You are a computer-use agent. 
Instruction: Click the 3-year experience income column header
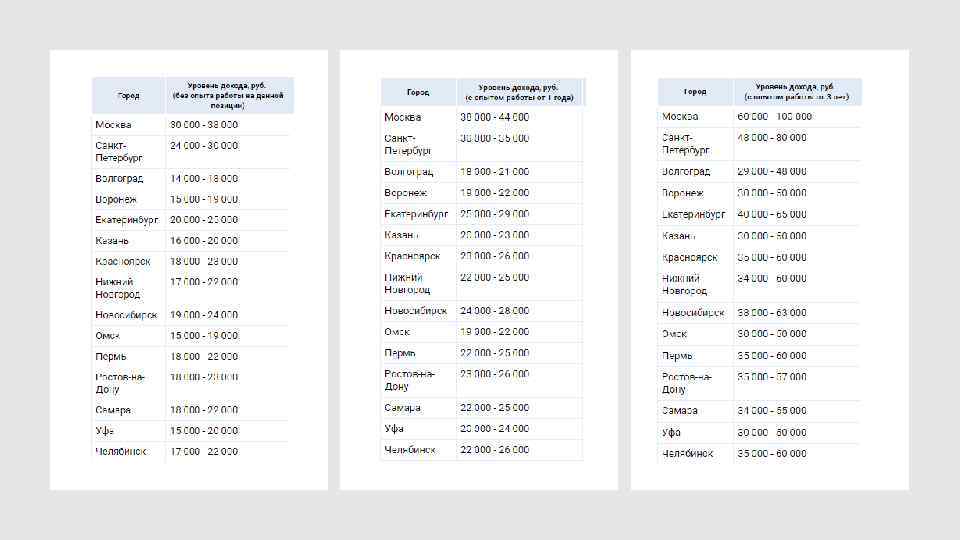(795, 92)
